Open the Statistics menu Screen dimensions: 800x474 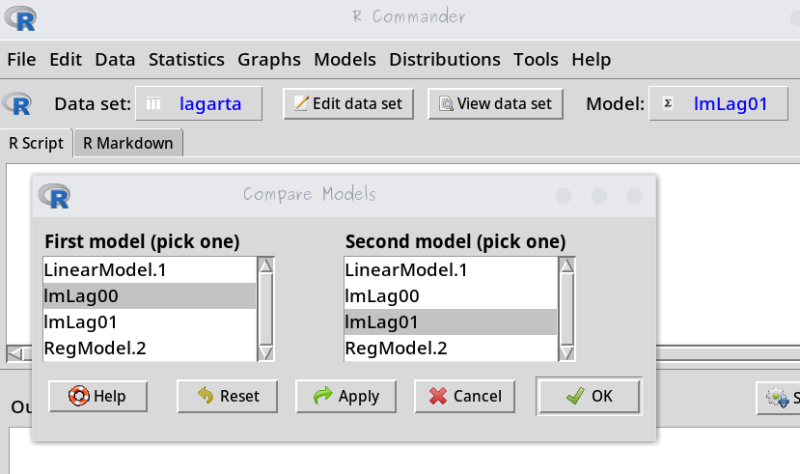tap(186, 60)
